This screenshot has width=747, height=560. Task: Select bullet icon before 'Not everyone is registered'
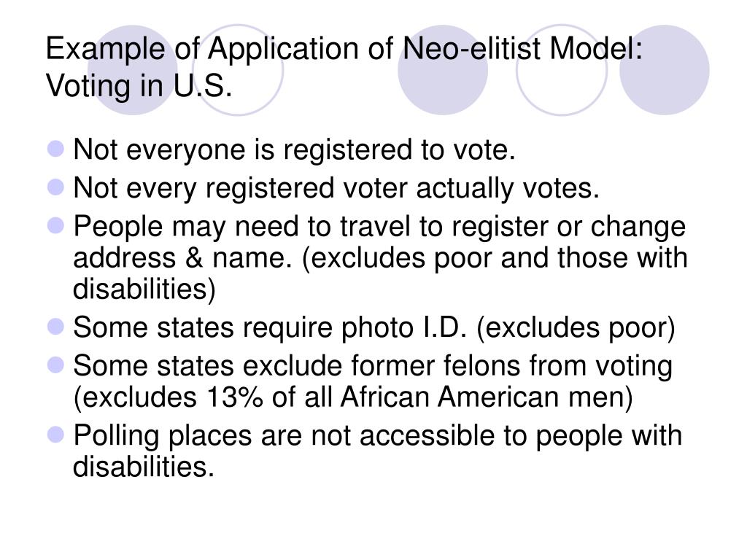tap(56, 149)
